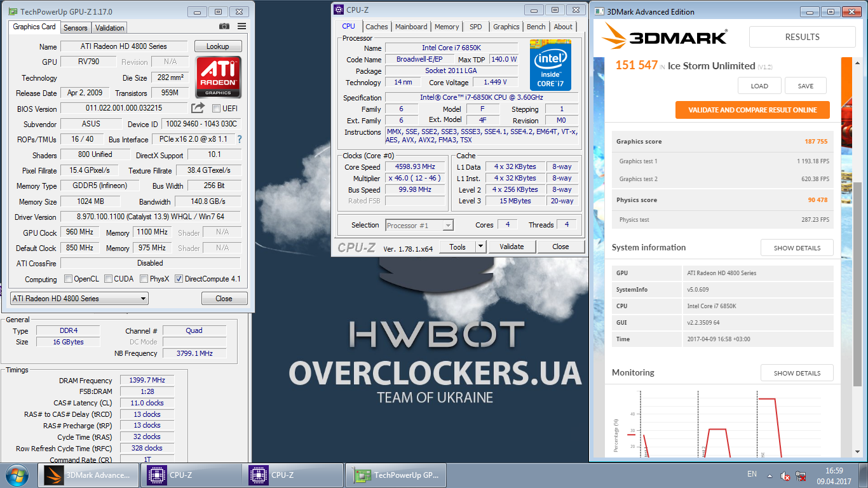Open the first CPU-Z taskbar item
868x488 pixels.
[191, 475]
